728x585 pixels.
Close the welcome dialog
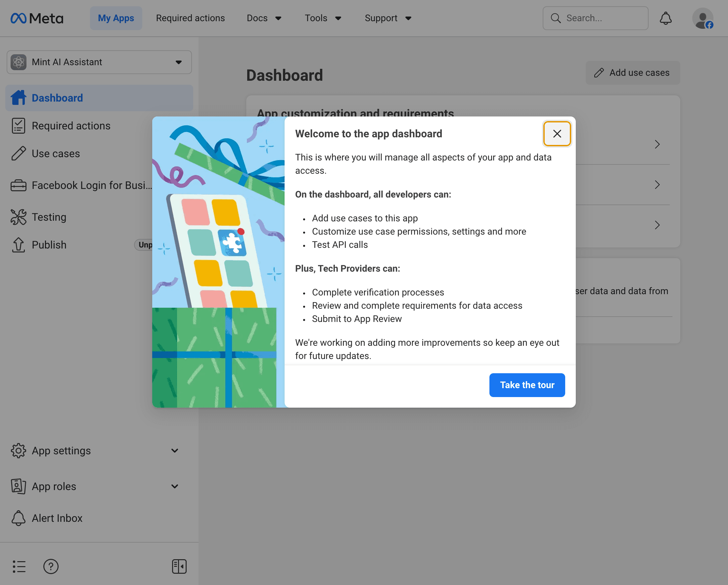(x=557, y=134)
